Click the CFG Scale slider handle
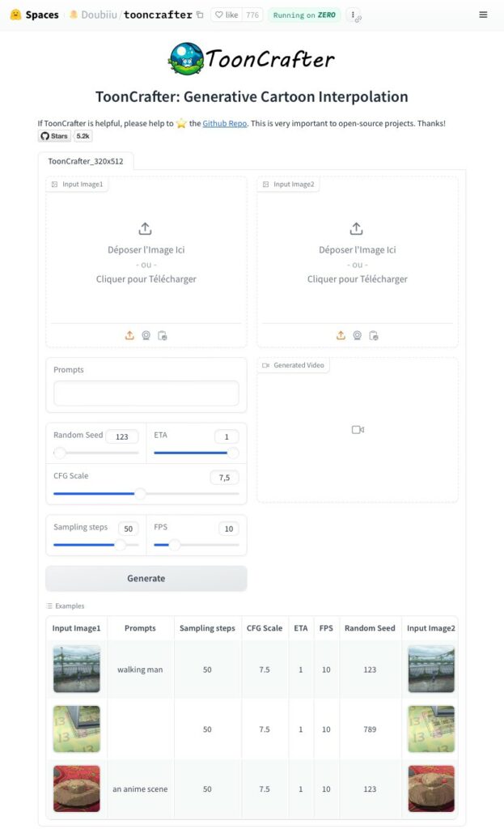 coord(140,493)
